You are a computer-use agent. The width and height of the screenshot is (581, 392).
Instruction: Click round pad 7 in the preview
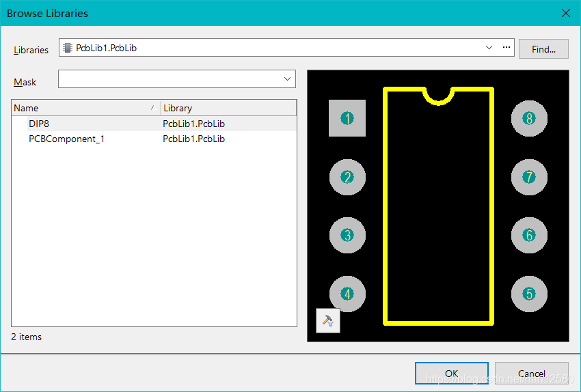tap(529, 177)
